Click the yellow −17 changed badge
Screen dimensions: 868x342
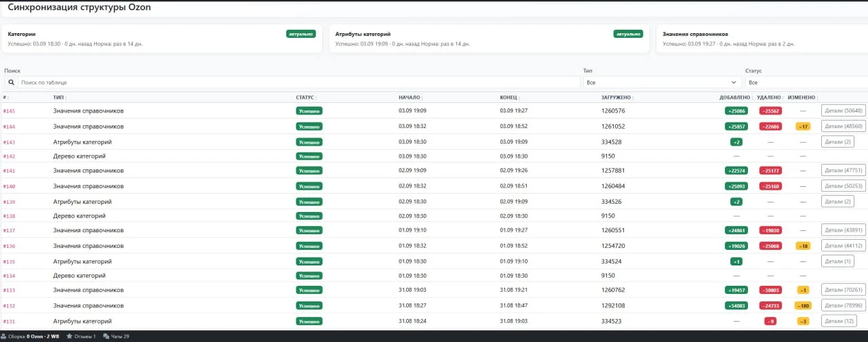[x=803, y=126]
